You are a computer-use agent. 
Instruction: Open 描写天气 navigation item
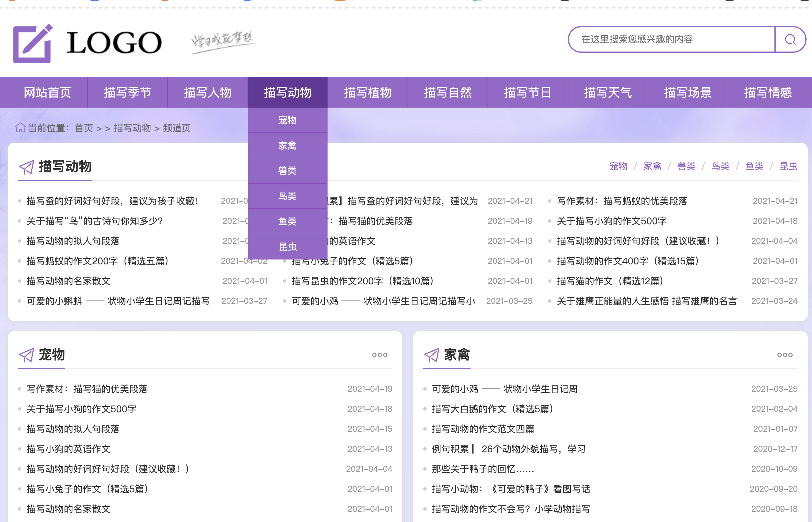608,92
